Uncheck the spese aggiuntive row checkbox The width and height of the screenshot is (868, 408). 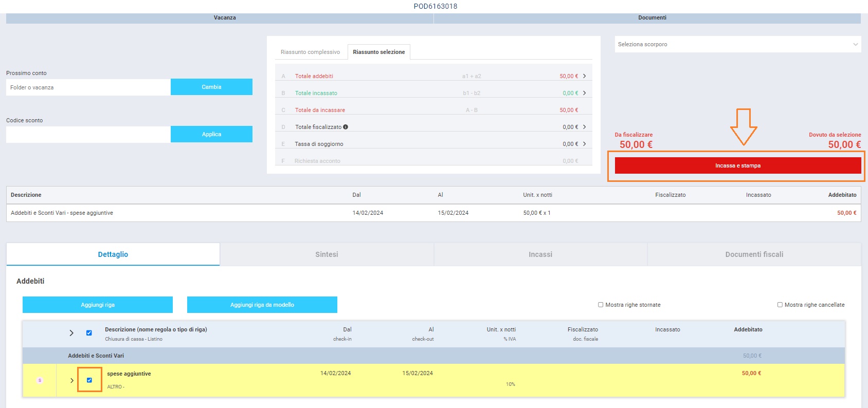tap(89, 380)
